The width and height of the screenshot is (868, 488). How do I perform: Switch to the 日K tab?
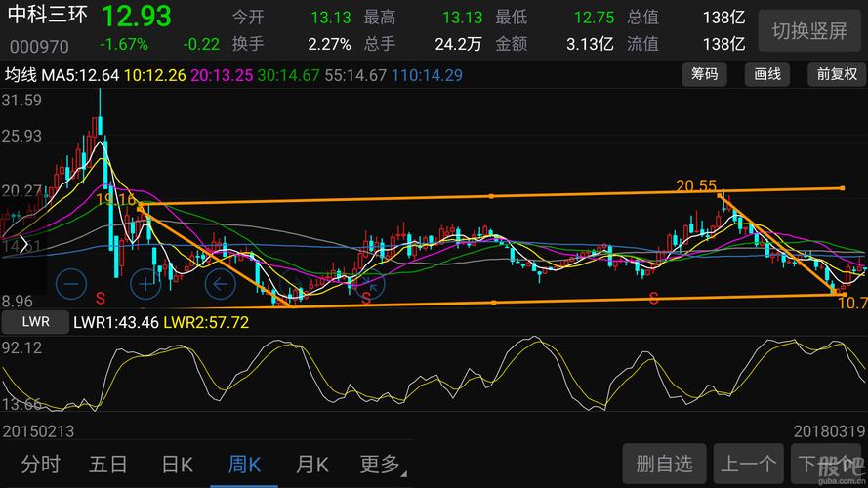[x=177, y=465]
